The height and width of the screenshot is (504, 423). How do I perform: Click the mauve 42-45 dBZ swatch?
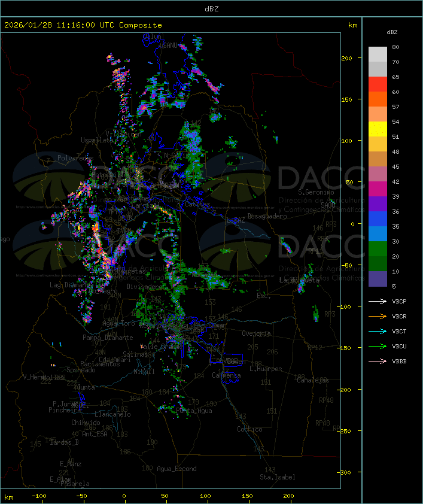point(378,174)
